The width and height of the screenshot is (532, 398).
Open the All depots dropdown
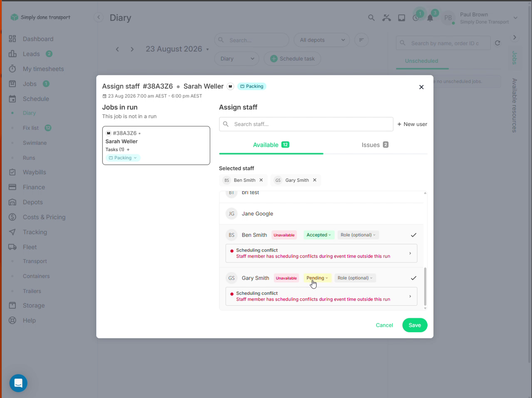coord(322,40)
